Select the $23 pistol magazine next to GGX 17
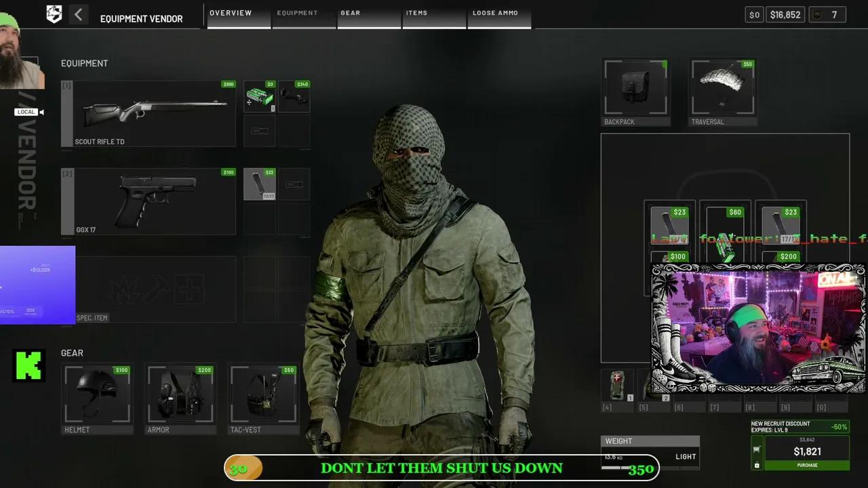 [260, 184]
